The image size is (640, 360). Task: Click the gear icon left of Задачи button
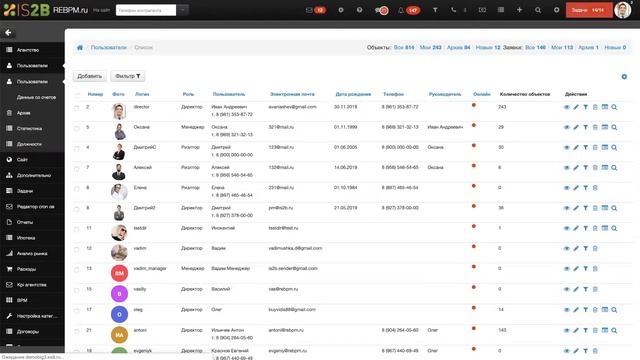click(556, 10)
